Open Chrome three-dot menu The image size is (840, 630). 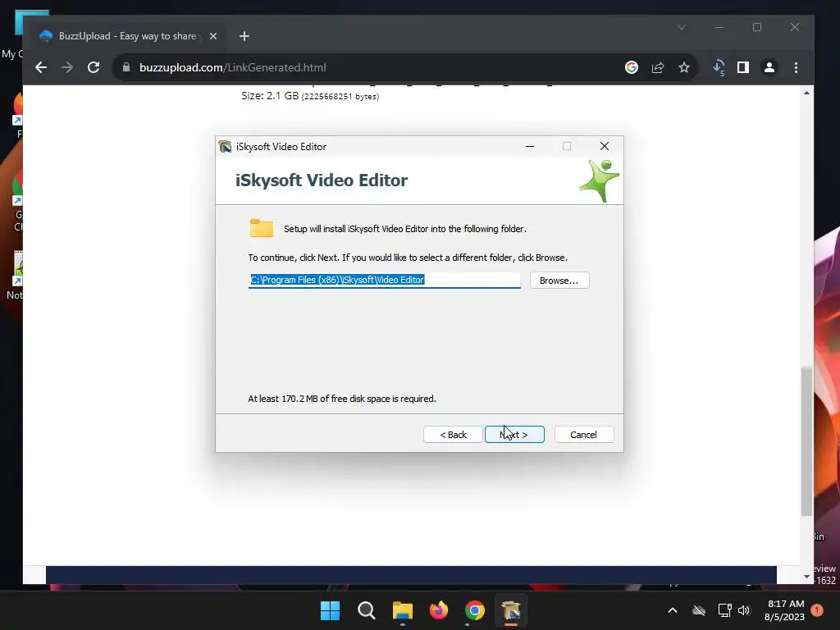coord(796,67)
